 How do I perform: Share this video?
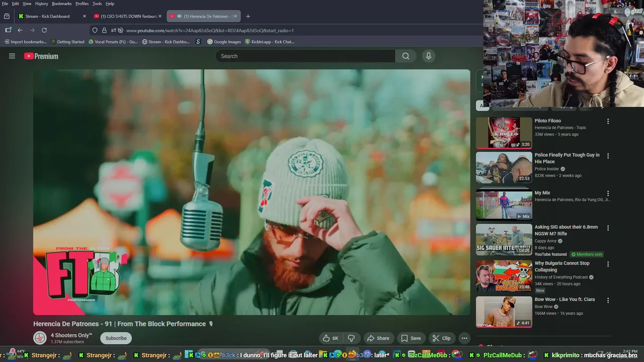(x=378, y=338)
